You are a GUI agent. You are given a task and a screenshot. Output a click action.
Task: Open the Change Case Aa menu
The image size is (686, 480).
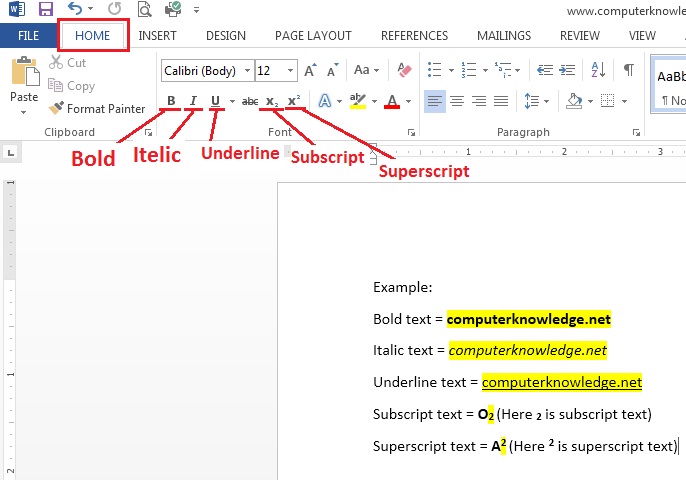pyautogui.click(x=366, y=70)
